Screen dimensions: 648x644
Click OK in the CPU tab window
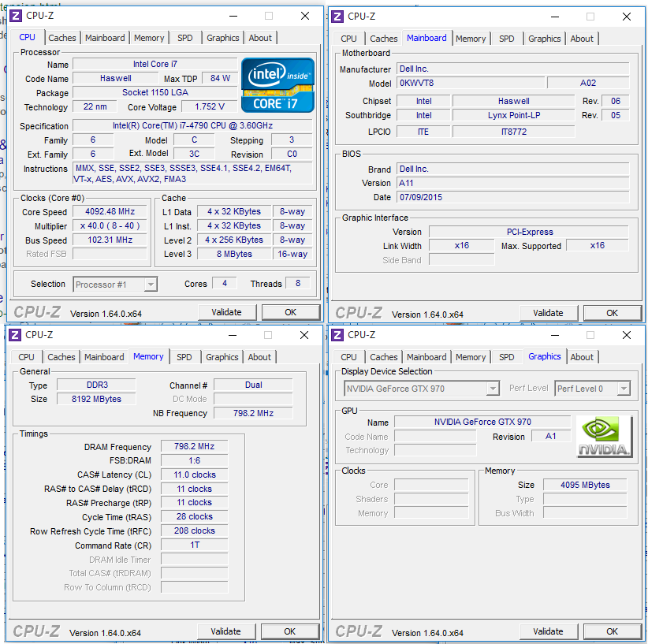click(x=291, y=312)
